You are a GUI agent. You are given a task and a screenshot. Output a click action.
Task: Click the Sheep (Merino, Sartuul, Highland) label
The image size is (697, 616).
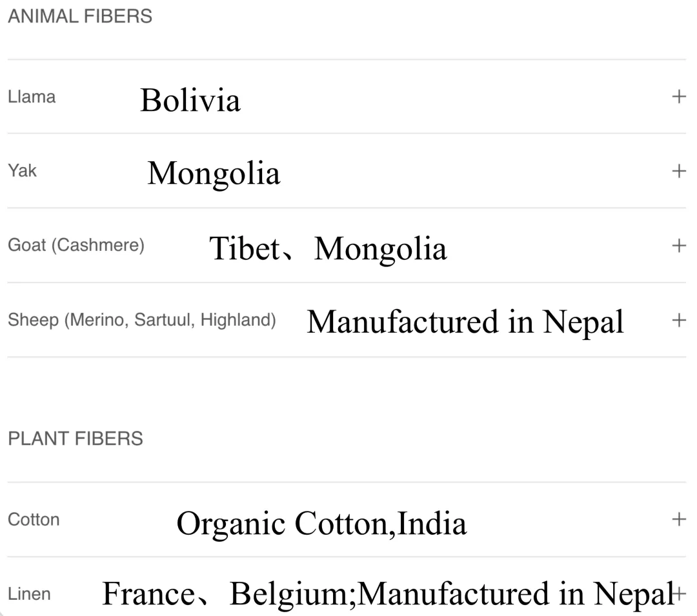click(142, 320)
